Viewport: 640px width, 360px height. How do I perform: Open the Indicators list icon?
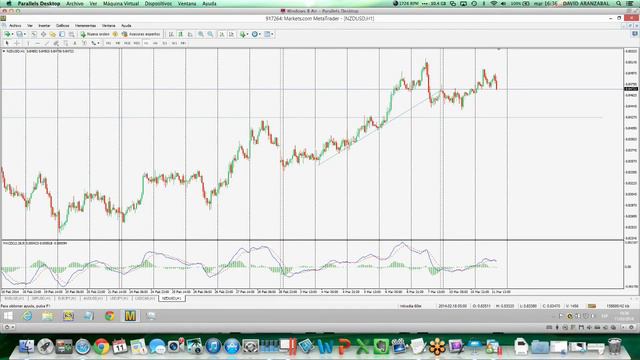tap(242, 34)
